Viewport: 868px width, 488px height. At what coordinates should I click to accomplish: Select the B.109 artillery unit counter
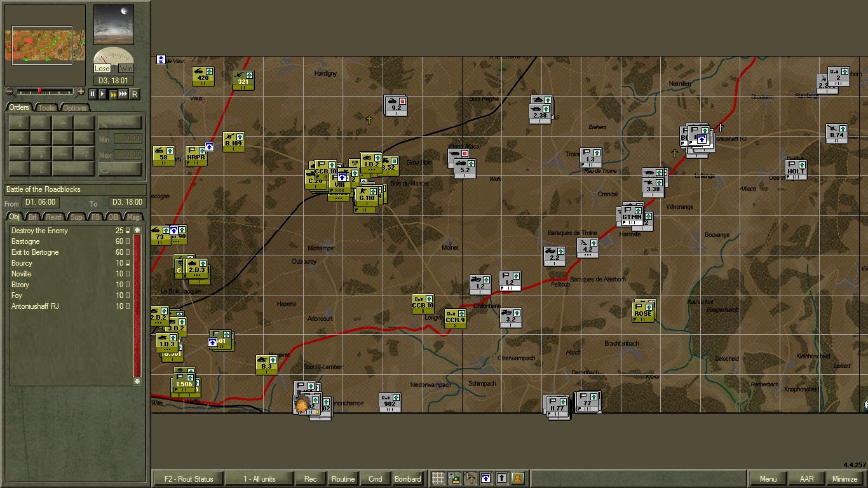[233, 142]
